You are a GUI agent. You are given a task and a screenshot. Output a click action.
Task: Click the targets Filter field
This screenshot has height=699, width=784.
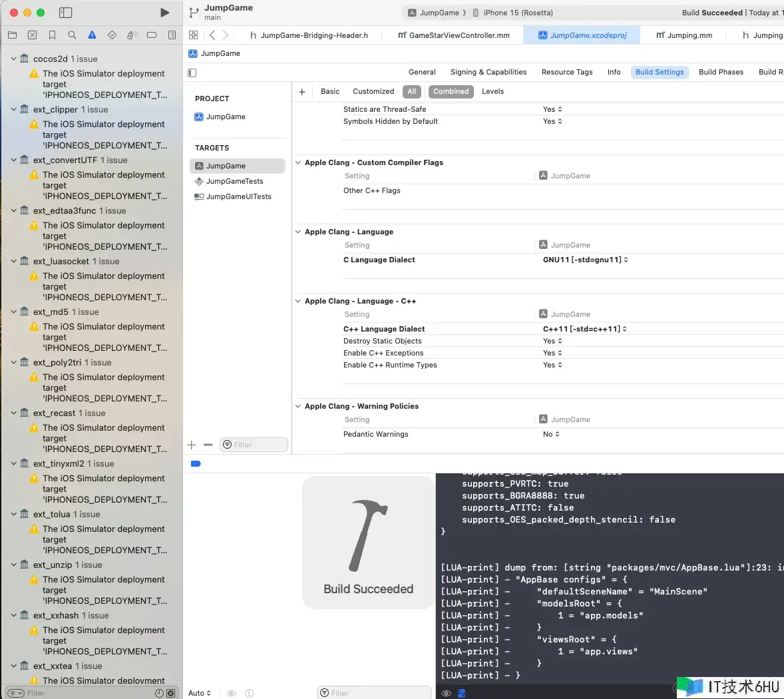254,445
